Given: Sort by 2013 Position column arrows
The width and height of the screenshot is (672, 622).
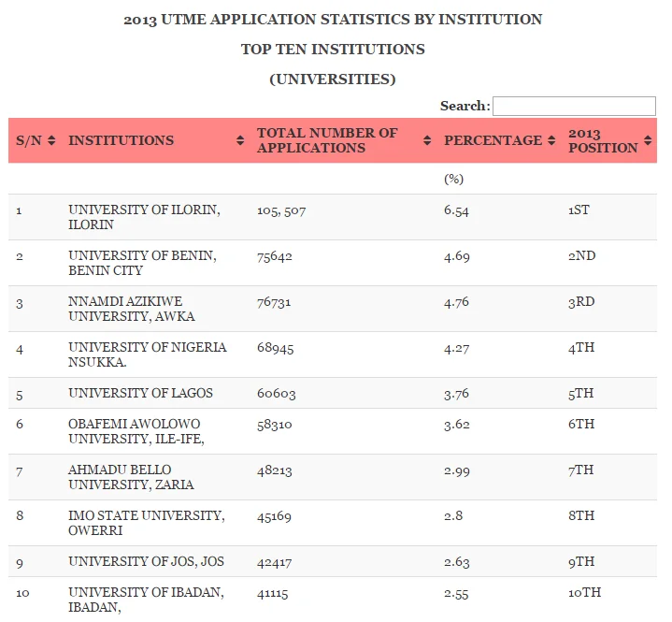Looking at the screenshot, I should pos(648,140).
